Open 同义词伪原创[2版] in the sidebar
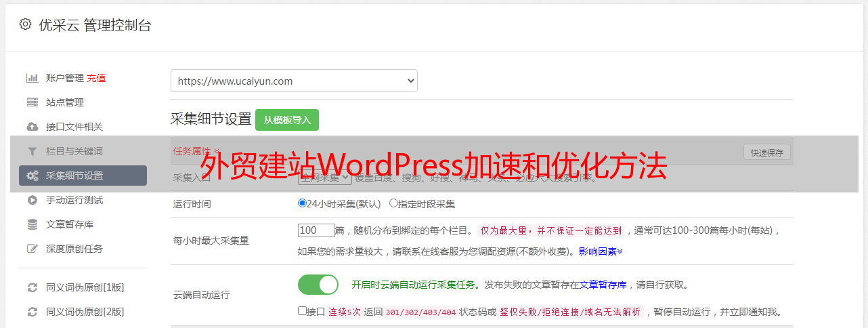The image size is (868, 328). point(85,312)
